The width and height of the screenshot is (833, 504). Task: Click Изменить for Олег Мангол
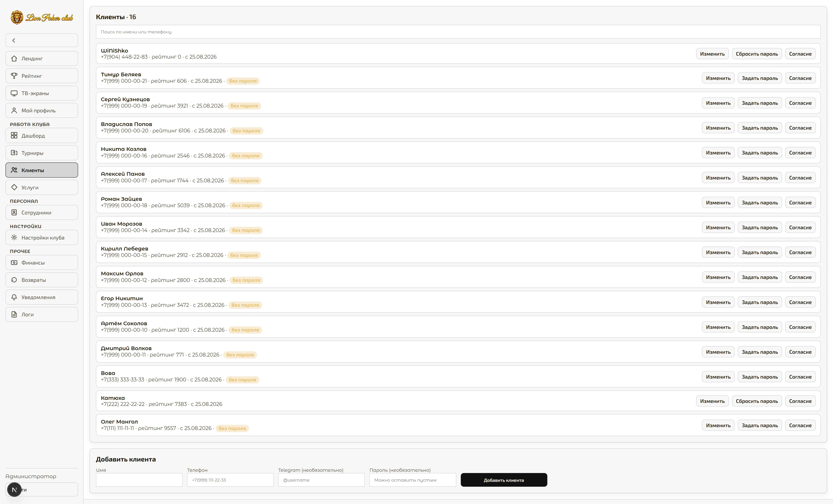(718, 425)
